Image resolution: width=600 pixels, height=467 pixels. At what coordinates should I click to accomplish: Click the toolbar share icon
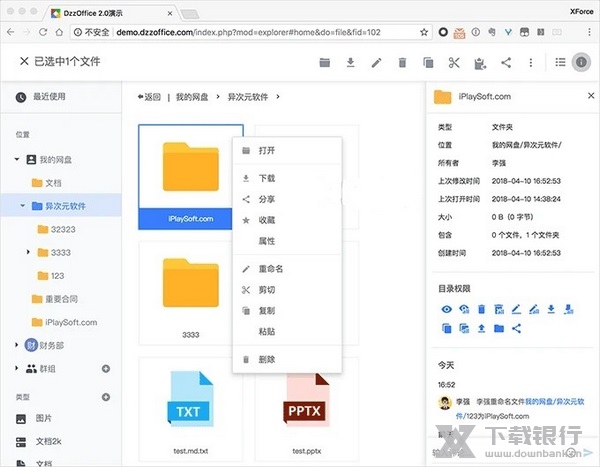point(506,62)
